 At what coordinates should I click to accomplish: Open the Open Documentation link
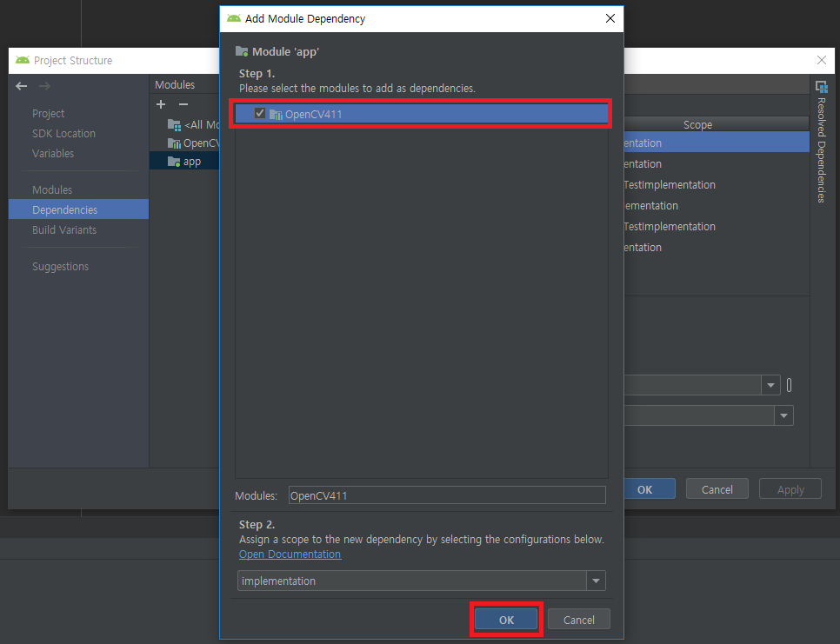click(290, 554)
